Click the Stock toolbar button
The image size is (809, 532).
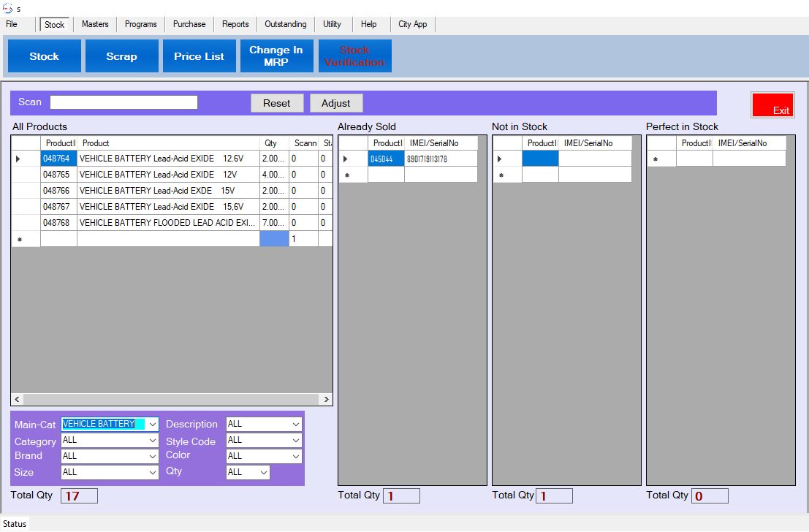(x=44, y=56)
